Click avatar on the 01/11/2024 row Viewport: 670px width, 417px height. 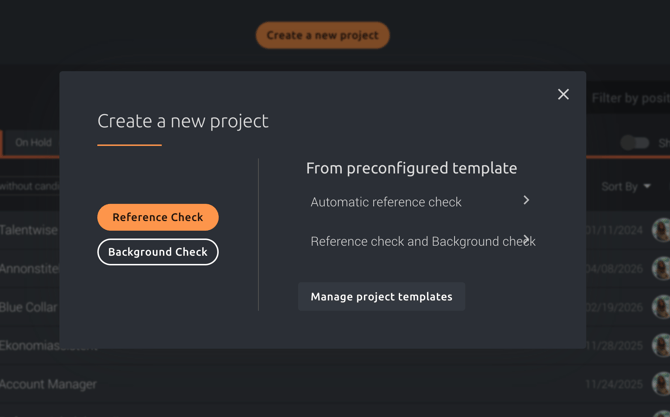coord(661,230)
